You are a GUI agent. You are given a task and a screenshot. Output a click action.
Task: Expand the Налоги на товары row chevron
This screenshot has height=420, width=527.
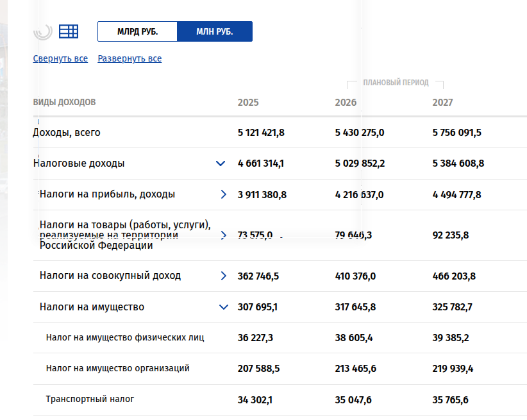pyautogui.click(x=224, y=235)
